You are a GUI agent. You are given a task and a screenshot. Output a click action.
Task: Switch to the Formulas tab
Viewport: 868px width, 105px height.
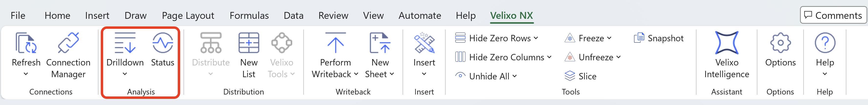coord(249,15)
